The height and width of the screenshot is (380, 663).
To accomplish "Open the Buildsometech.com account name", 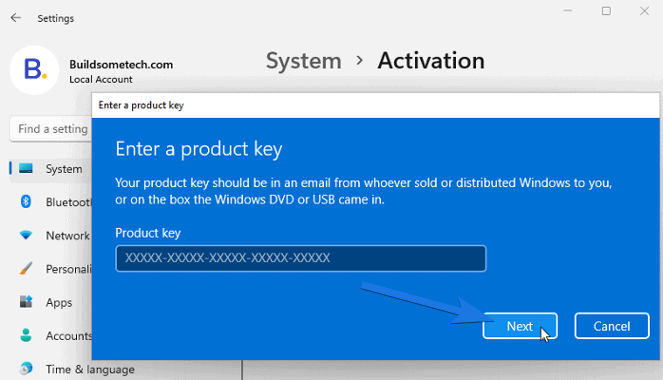I will (121, 65).
